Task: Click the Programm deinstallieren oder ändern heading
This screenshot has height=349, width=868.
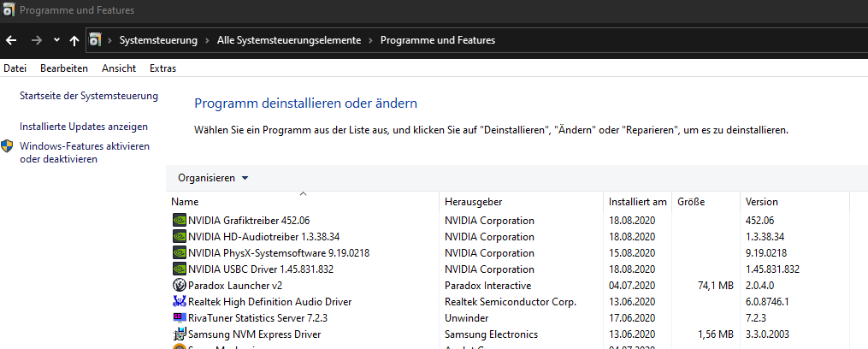Action: click(x=305, y=104)
